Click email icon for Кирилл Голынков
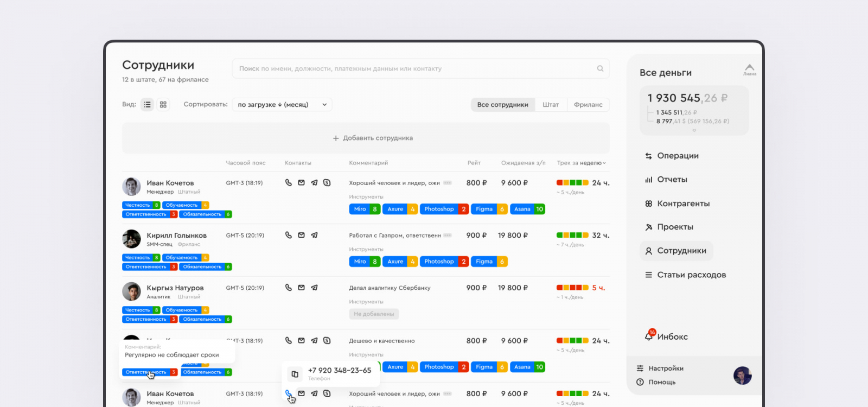 302,235
